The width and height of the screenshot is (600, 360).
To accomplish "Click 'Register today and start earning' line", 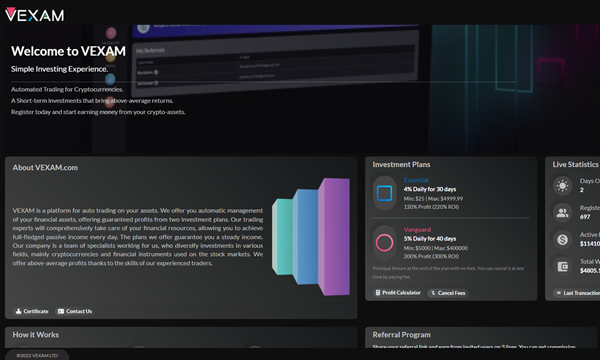I will click(x=98, y=112).
